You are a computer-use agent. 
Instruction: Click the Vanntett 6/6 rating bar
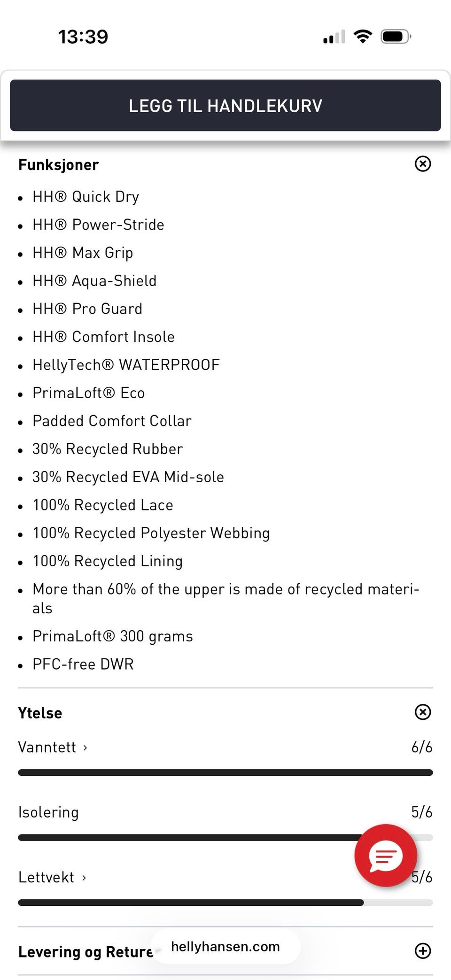coord(225,772)
